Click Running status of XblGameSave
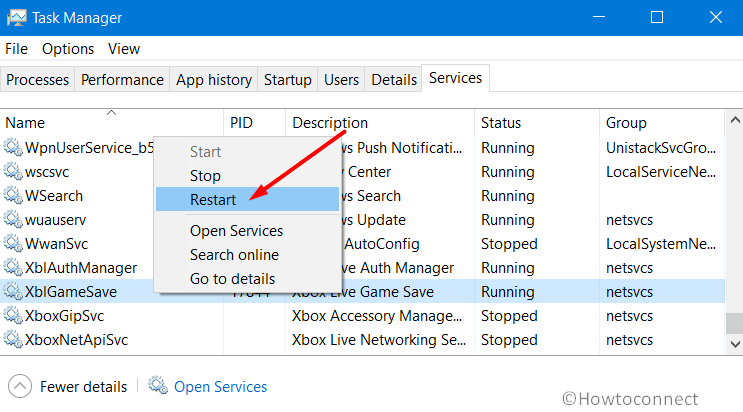The width and height of the screenshot is (743, 412). 508,292
